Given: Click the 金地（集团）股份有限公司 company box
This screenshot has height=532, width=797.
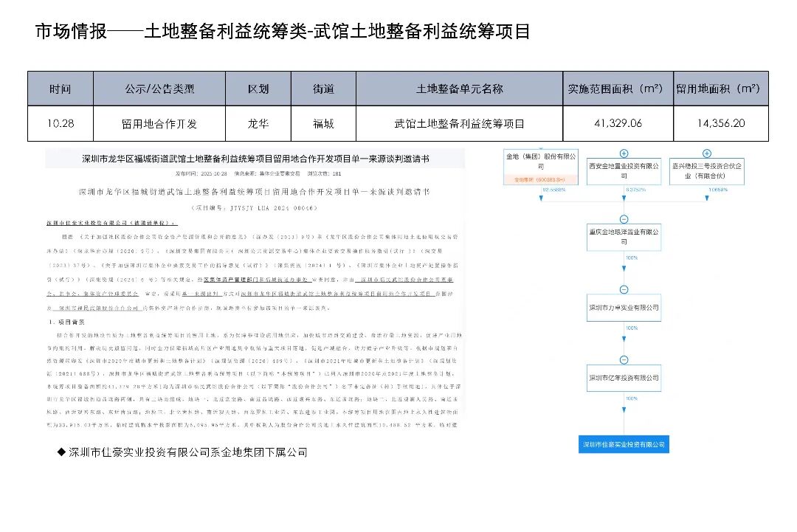Looking at the screenshot, I should [540, 162].
